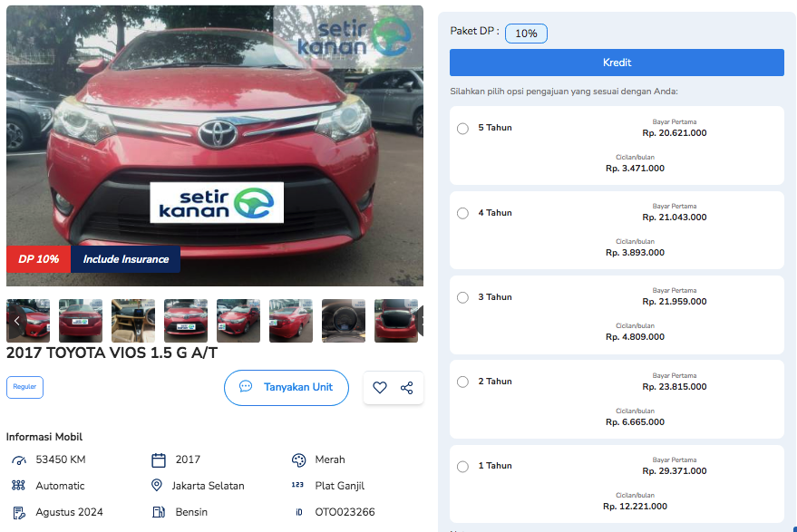Click the 53450 KM mileage text
The image size is (797, 532).
click(x=61, y=459)
